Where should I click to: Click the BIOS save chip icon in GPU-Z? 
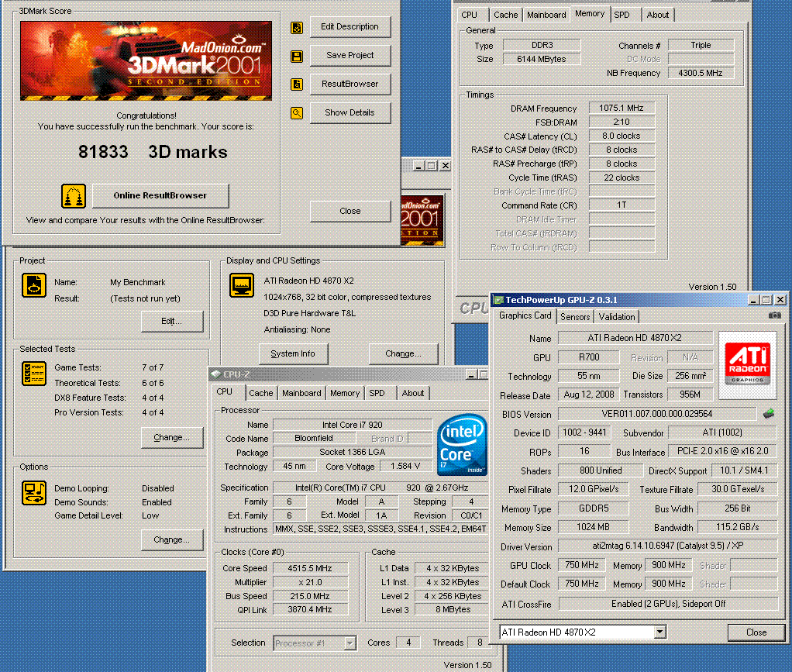[x=769, y=414]
